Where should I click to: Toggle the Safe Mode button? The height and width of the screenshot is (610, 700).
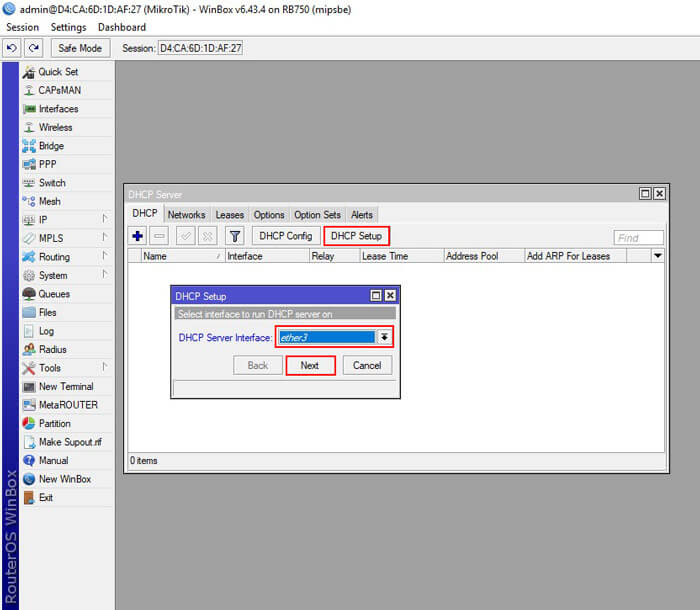tap(80, 48)
